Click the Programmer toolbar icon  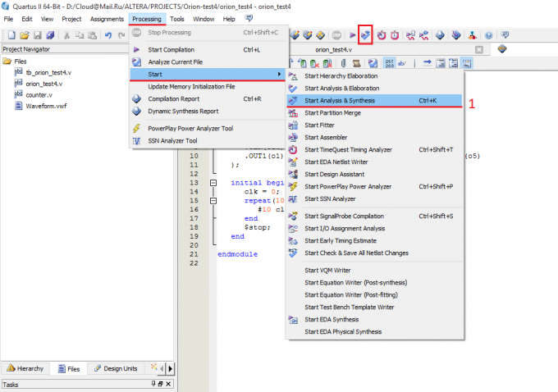coord(456,35)
